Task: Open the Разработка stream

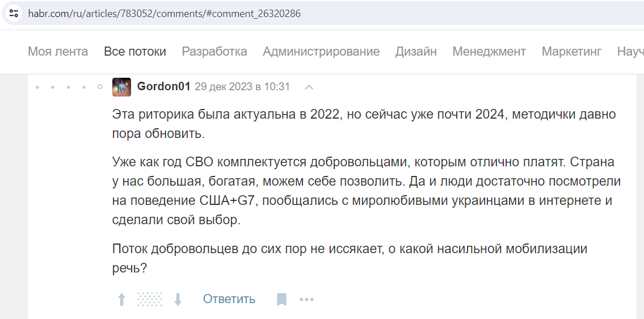Action: point(214,52)
